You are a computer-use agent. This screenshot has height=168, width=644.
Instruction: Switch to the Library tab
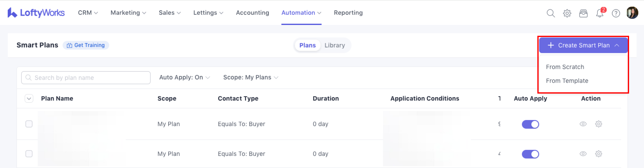tap(334, 45)
